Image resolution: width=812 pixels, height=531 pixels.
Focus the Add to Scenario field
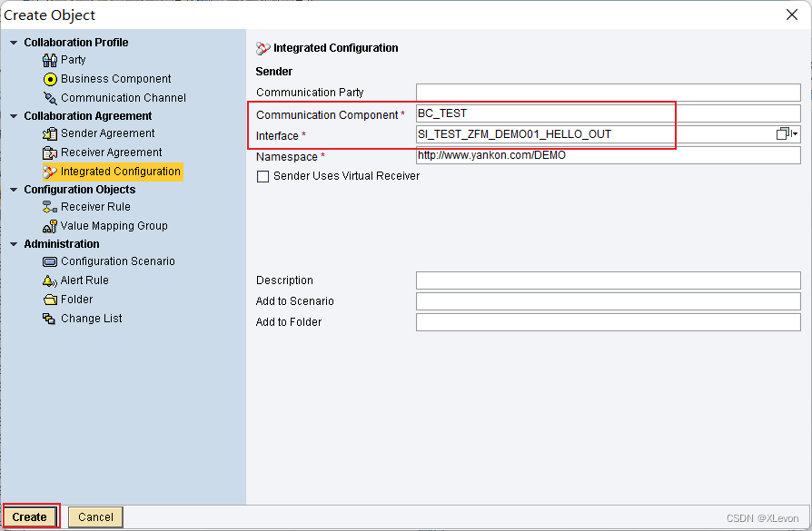coord(608,301)
